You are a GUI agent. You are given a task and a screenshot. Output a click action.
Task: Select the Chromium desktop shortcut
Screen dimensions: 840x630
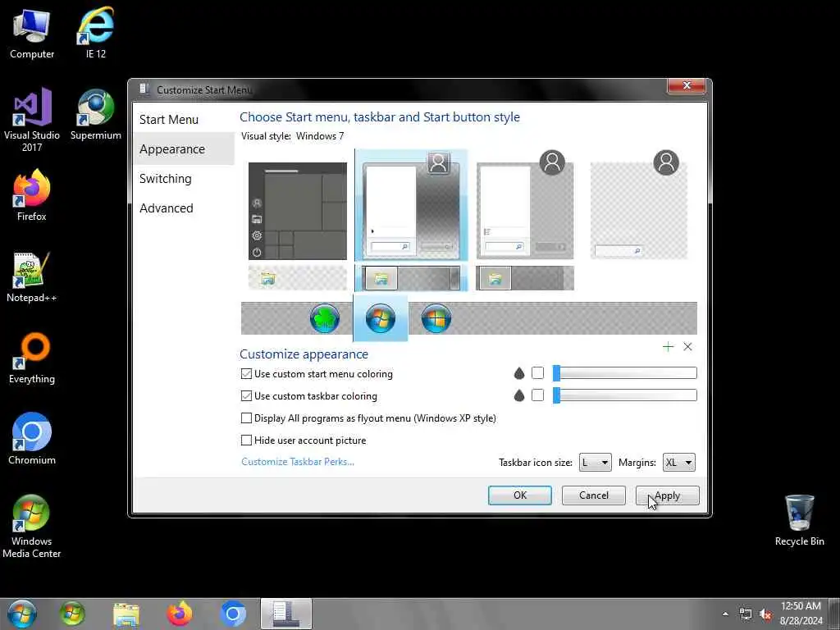(x=32, y=439)
